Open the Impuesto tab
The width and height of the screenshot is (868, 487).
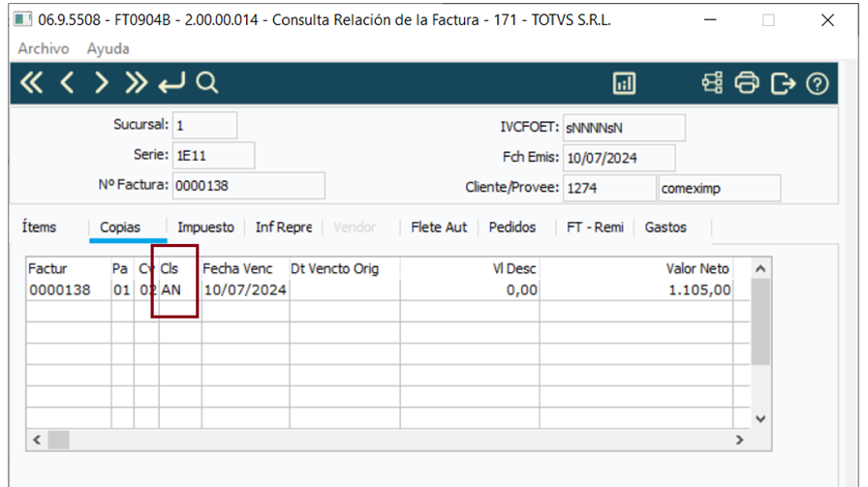[205, 227]
